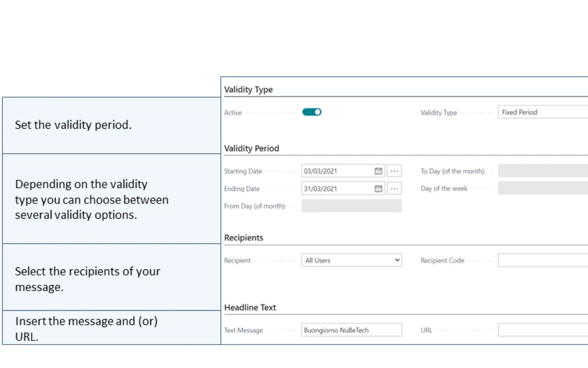Open calendar picker for Starting Date

click(378, 171)
